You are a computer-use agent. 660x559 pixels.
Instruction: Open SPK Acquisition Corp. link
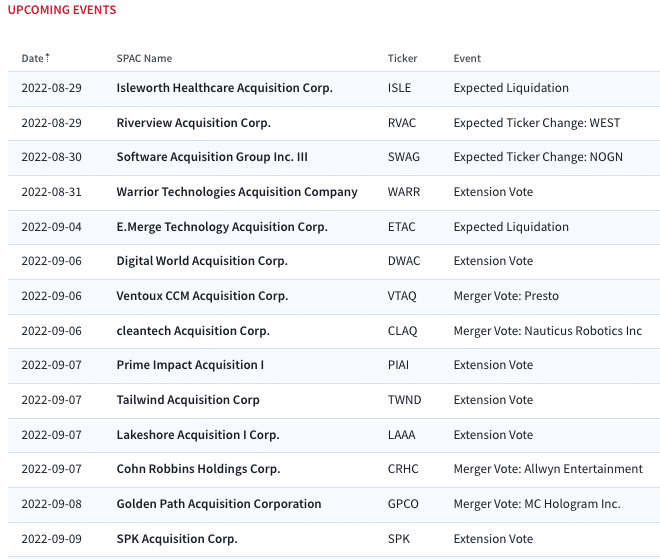click(x=177, y=539)
